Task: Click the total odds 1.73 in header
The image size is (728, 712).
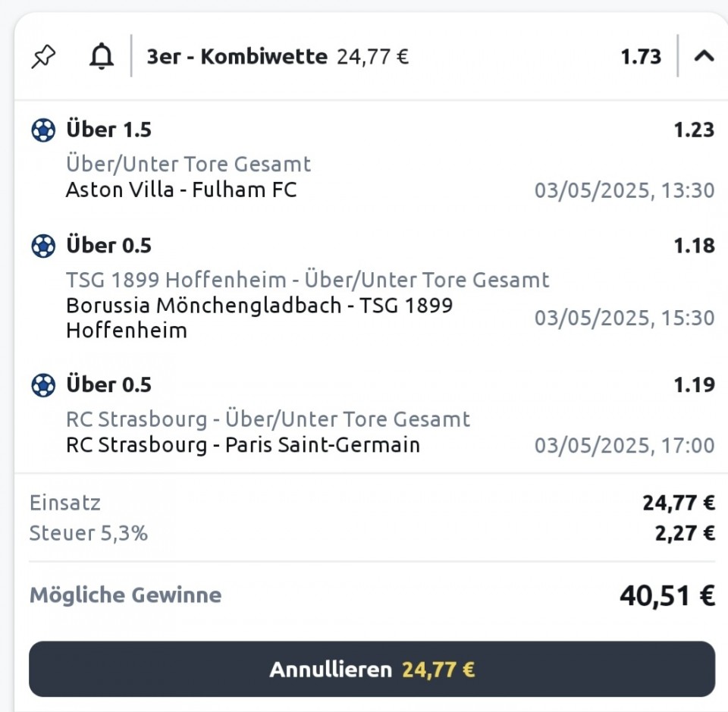Action: click(x=641, y=57)
